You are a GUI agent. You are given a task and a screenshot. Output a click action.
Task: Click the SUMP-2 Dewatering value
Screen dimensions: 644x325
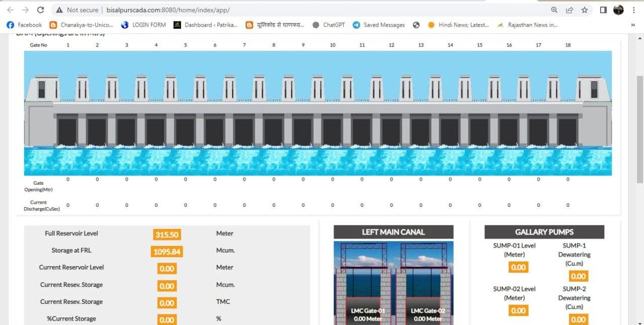tap(578, 319)
